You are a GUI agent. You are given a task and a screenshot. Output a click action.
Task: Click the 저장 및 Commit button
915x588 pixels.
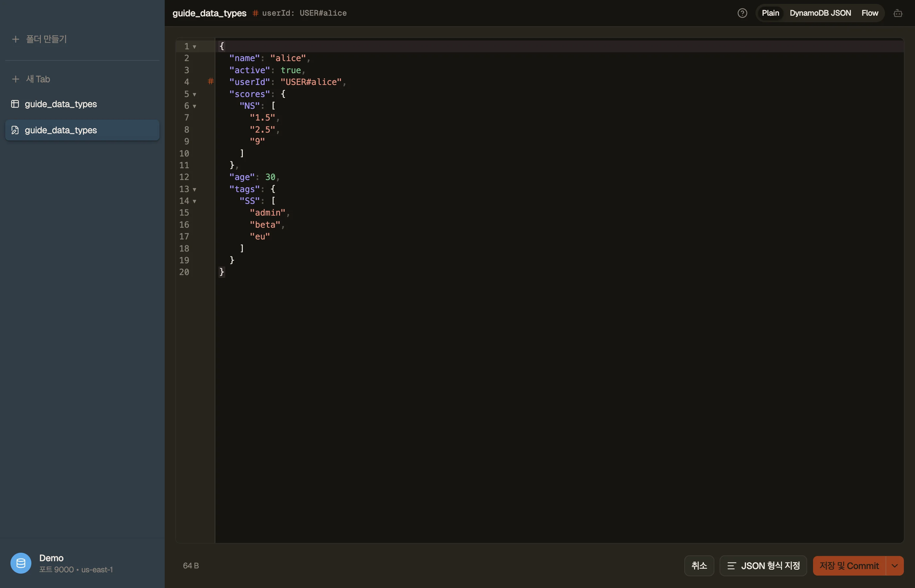click(849, 566)
